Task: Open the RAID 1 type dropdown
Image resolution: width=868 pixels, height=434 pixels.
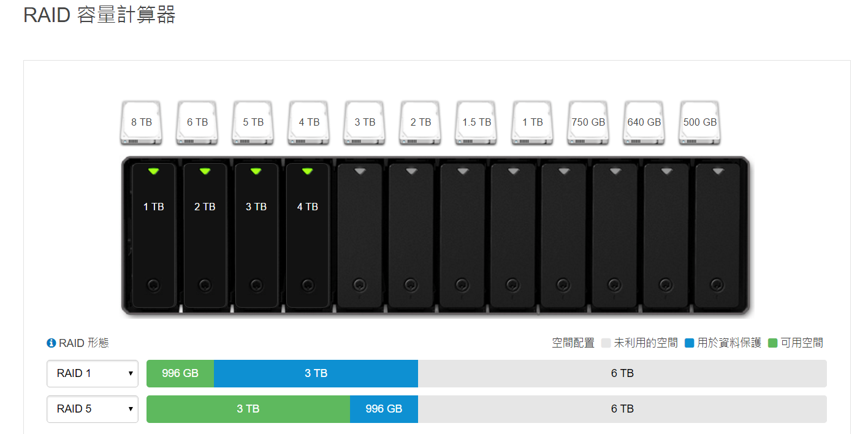Action: [x=93, y=373]
